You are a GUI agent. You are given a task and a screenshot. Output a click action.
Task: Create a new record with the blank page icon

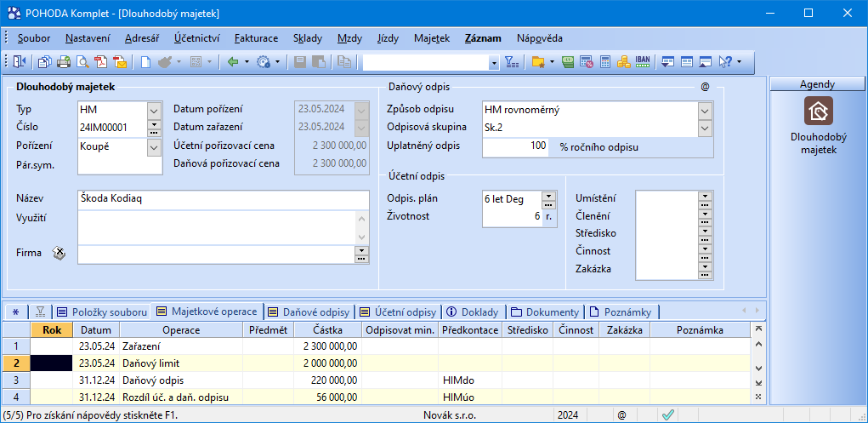coord(145,63)
